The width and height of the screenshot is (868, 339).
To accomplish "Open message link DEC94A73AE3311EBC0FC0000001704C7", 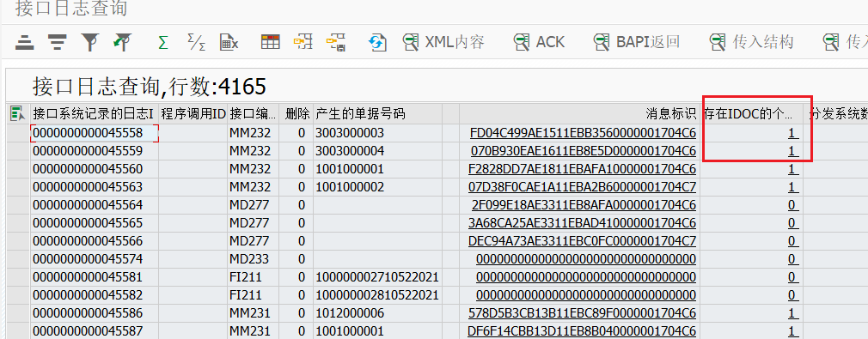I will 582,241.
